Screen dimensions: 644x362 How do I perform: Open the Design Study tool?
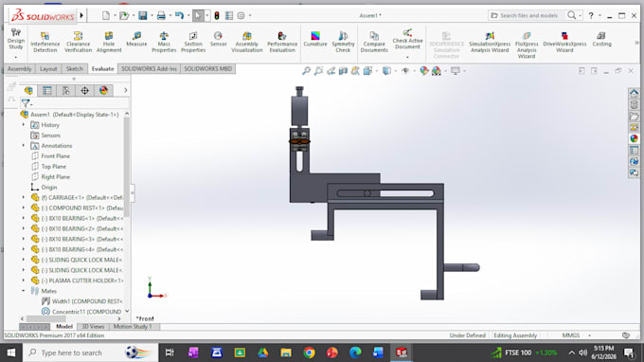click(15, 40)
